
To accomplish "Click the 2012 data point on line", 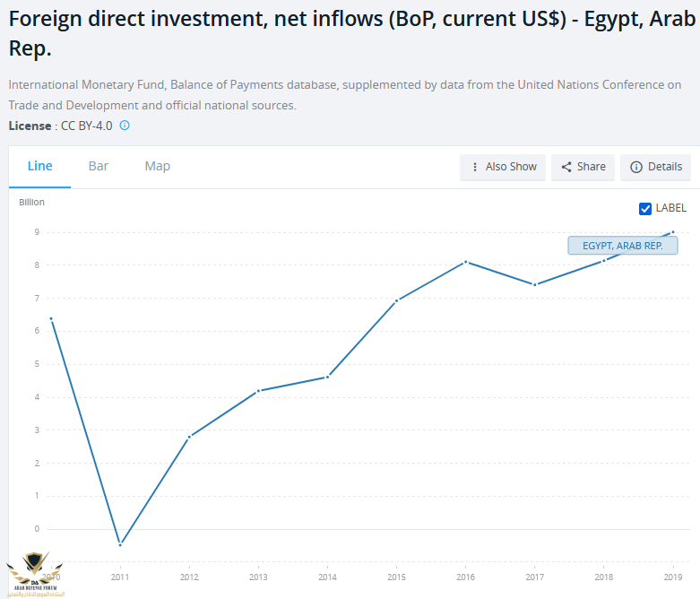I will [189, 437].
